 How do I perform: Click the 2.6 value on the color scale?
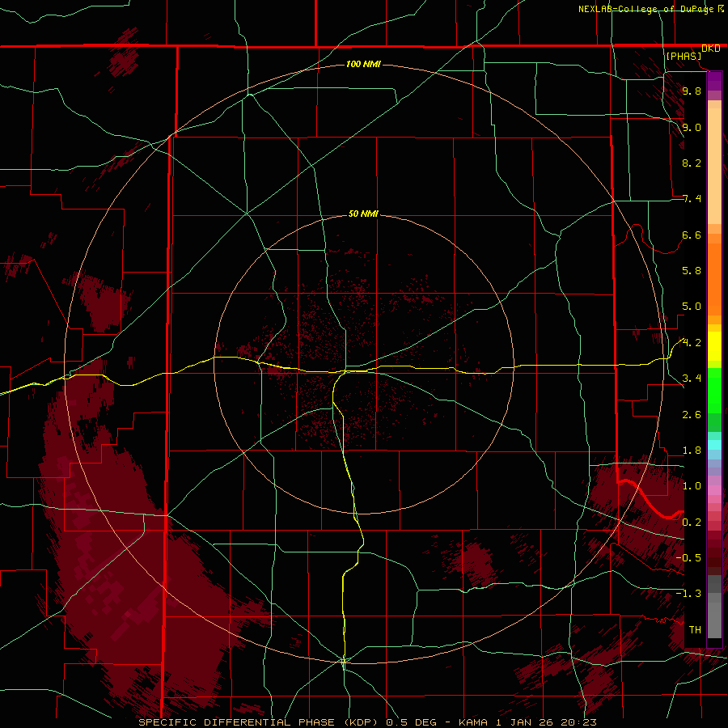tap(692, 415)
